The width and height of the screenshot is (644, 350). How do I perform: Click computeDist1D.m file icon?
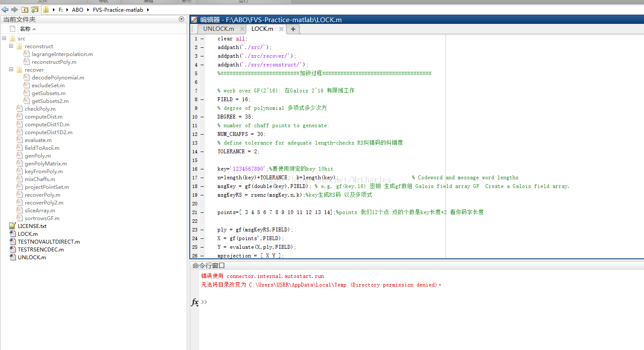point(20,124)
